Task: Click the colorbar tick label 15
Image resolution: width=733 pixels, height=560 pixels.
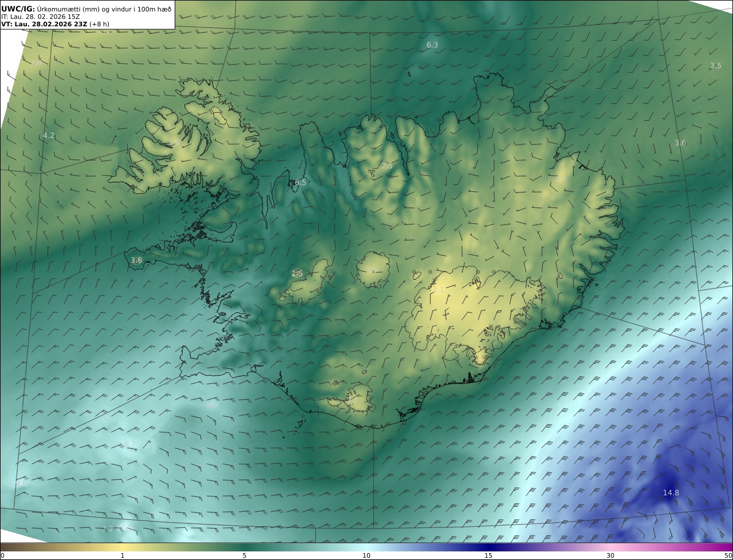Action: [488, 555]
